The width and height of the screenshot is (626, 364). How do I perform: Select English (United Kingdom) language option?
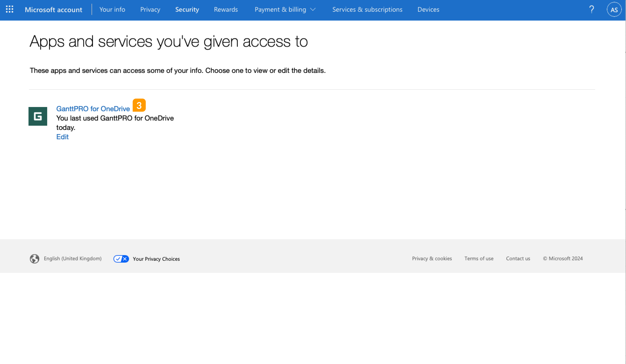click(73, 259)
